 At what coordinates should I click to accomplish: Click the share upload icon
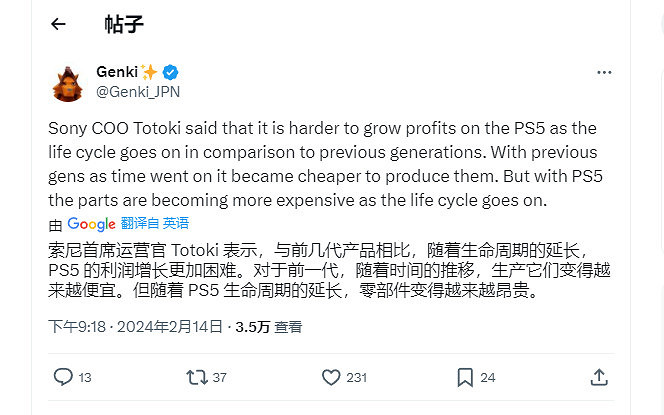coord(599,377)
